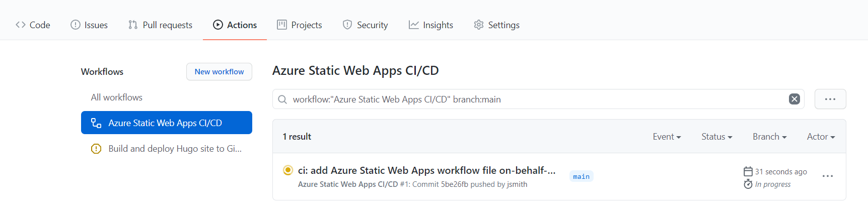
Task: Open the workflow run's three-dot options menu
Action: (x=827, y=176)
